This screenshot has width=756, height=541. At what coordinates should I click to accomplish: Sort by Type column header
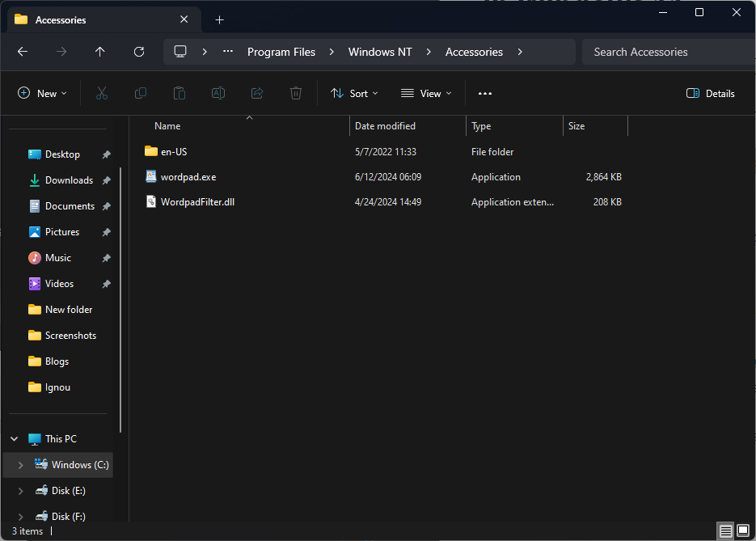click(481, 126)
